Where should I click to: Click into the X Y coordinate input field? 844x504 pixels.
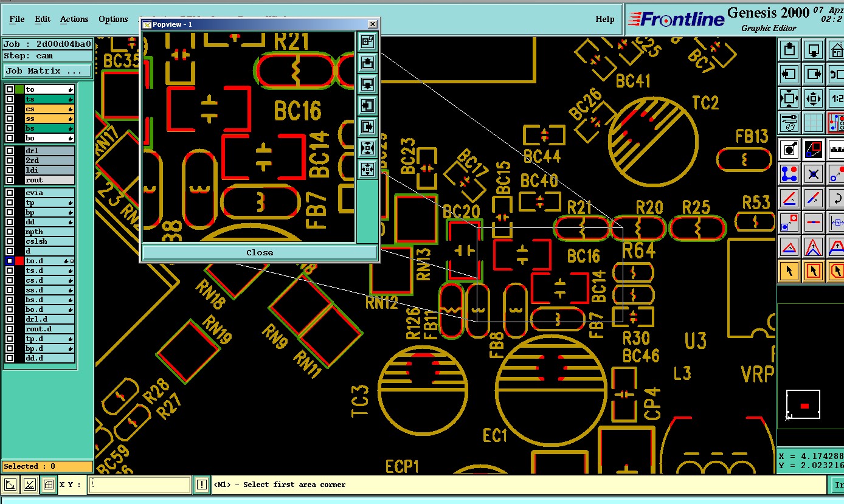(140, 485)
